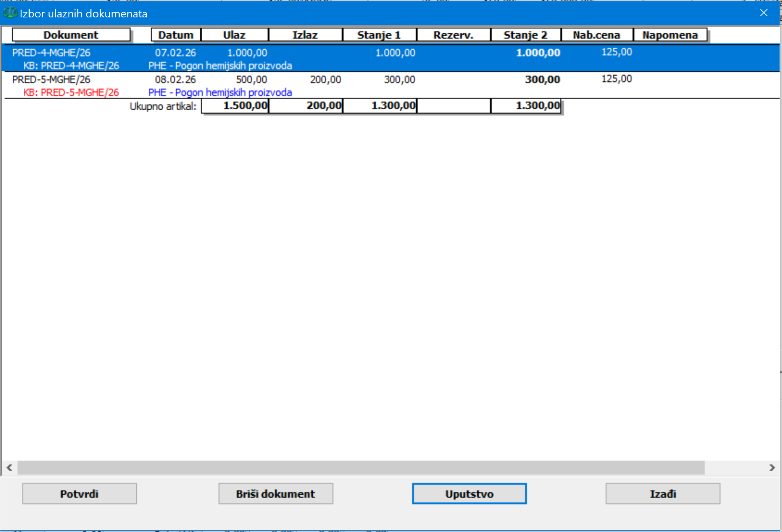This screenshot has height=532, width=782.
Task: Click the Nab.cena 125,00 in PRED-4 row
Action: click(617, 52)
